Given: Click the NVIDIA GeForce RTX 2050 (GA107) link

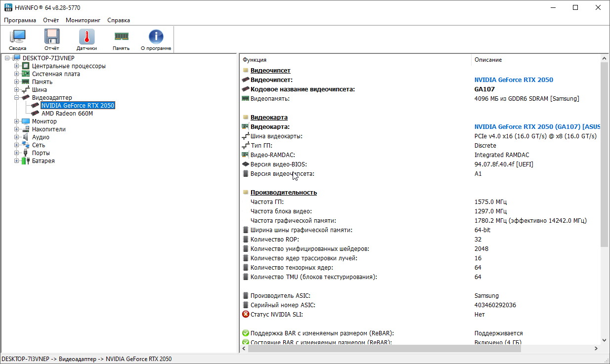Looking at the screenshot, I should pos(537,126).
